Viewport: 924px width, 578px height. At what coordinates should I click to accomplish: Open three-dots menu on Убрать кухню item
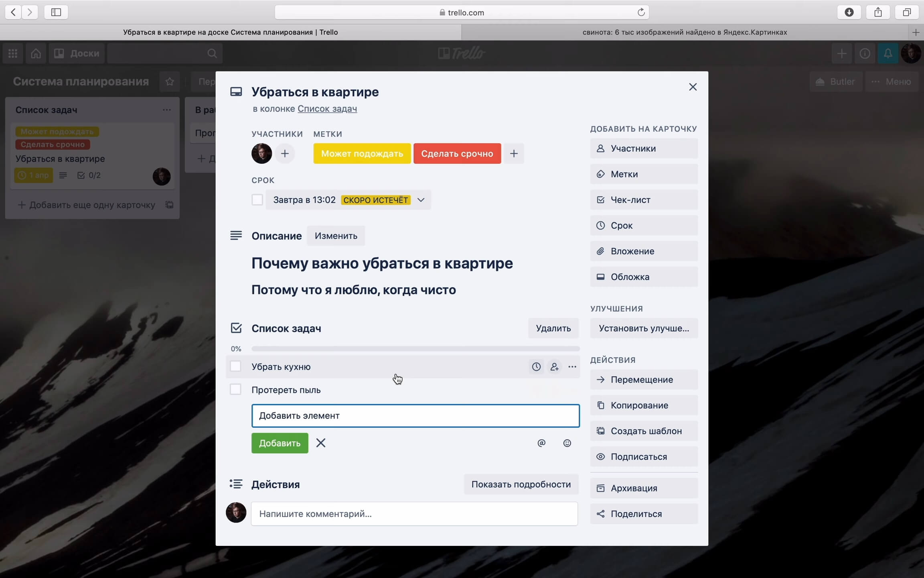(x=572, y=366)
